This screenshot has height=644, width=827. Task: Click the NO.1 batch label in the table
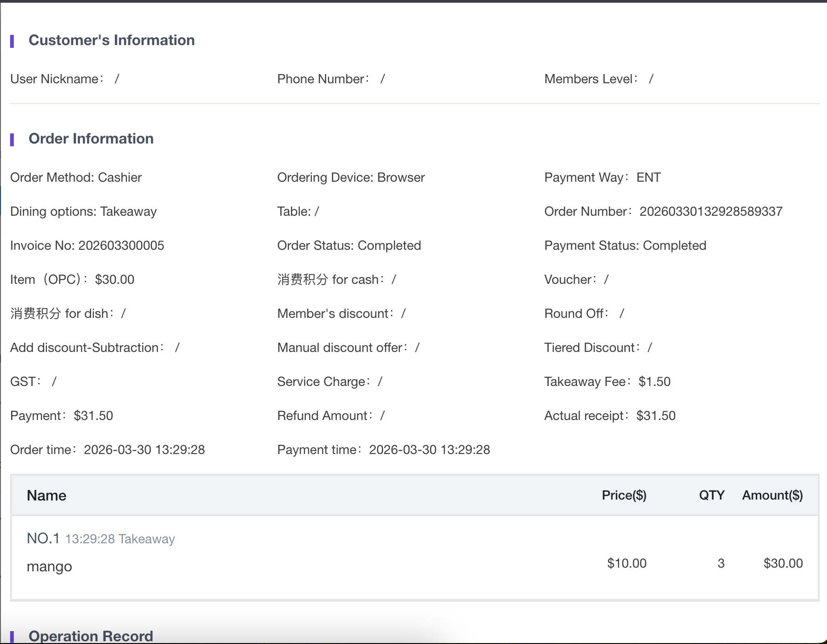coord(43,539)
